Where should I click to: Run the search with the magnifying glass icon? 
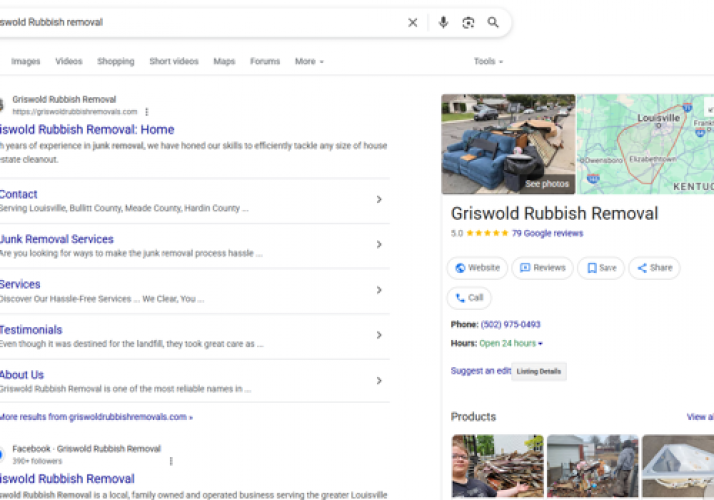point(493,22)
